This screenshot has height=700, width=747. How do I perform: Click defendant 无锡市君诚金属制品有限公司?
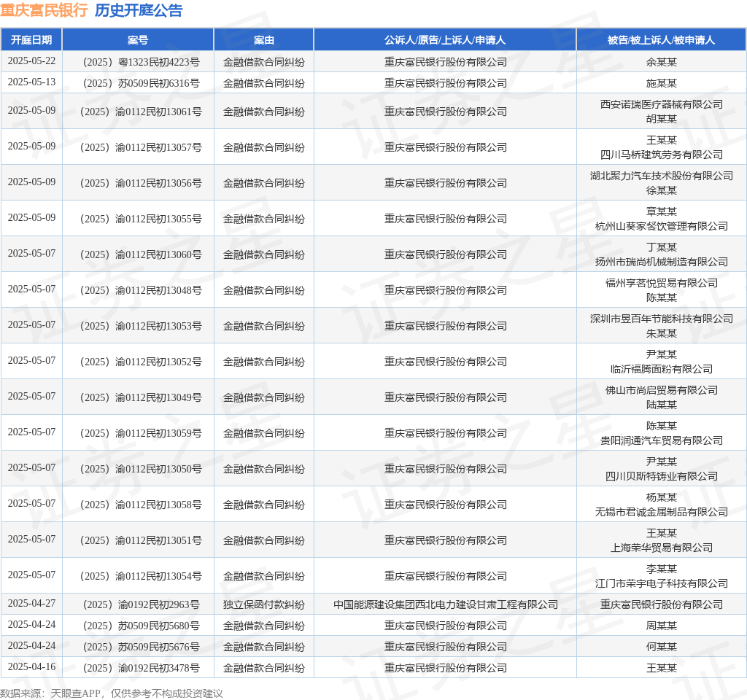[x=661, y=512]
